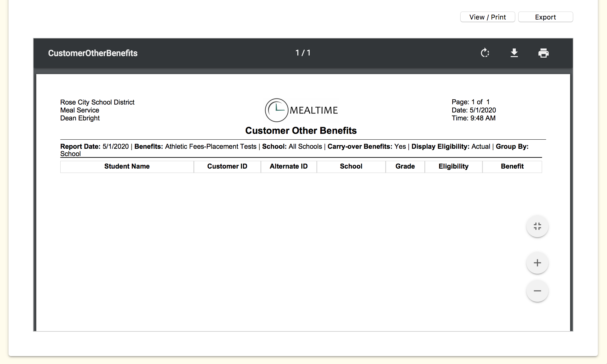The image size is (607, 364).
Task: Click the fit-to-page button
Action: point(537,226)
